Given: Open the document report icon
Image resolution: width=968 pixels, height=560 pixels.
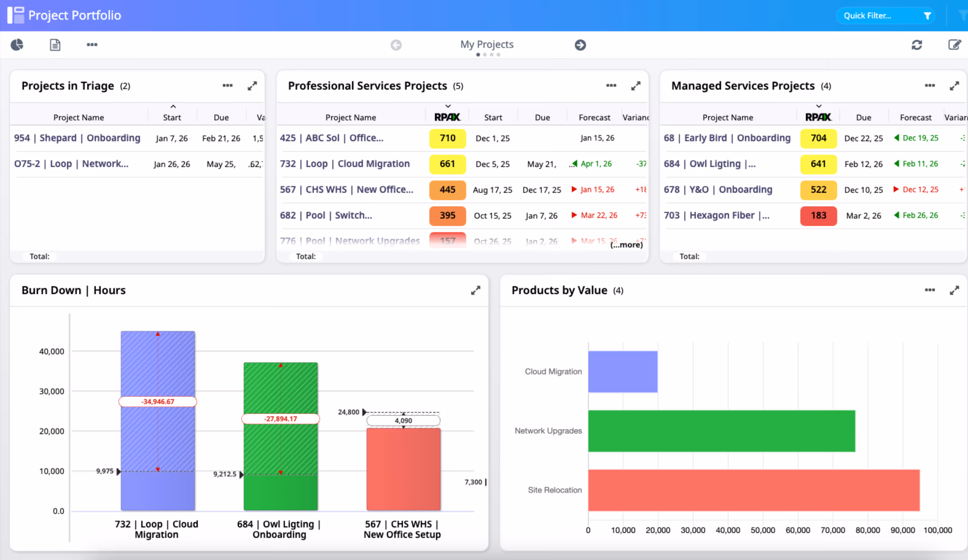Looking at the screenshot, I should point(55,45).
